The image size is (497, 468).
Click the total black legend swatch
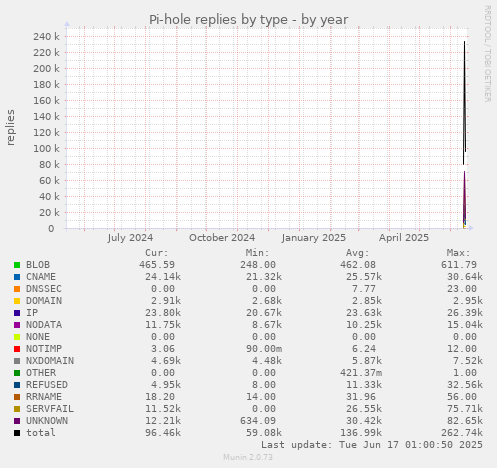click(17, 433)
